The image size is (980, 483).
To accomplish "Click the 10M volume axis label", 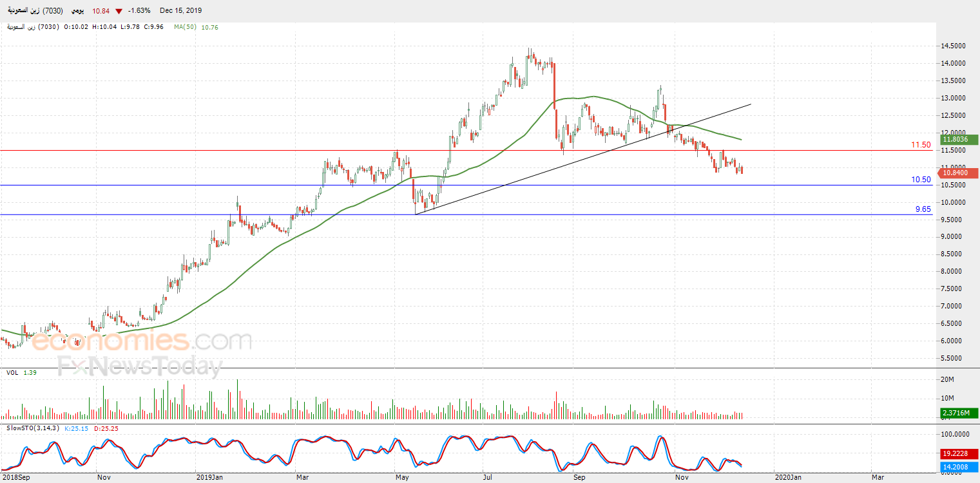I will [x=948, y=399].
